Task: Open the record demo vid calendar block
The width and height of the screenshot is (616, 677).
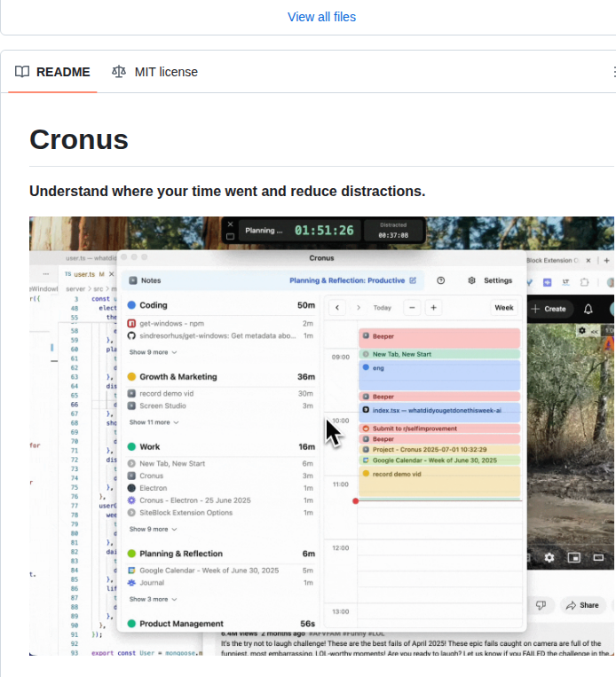Action: [439, 482]
